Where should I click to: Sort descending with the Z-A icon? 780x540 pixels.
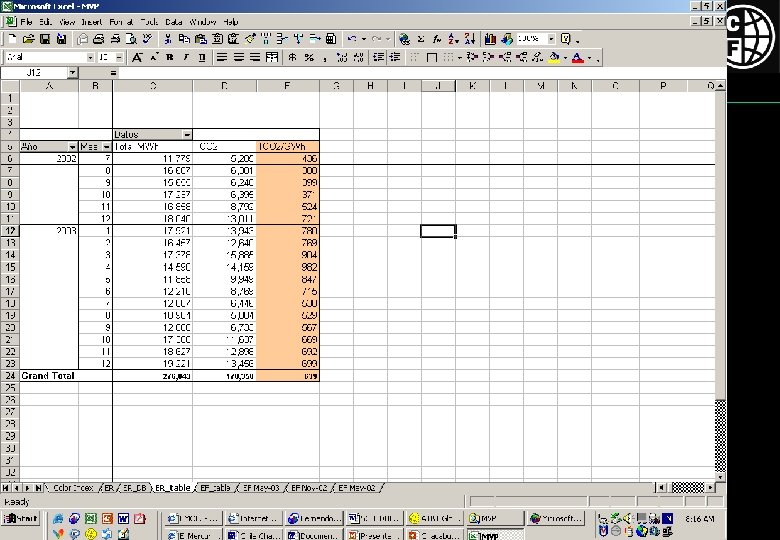click(x=470, y=39)
